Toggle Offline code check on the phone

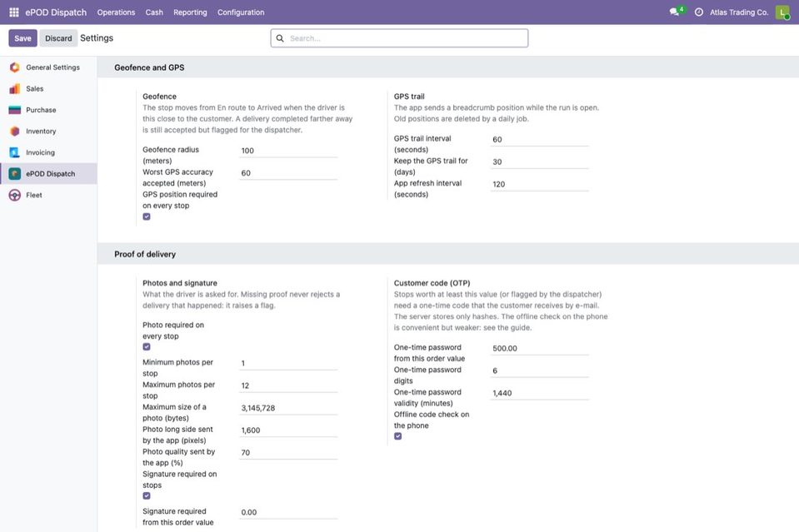tap(398, 436)
